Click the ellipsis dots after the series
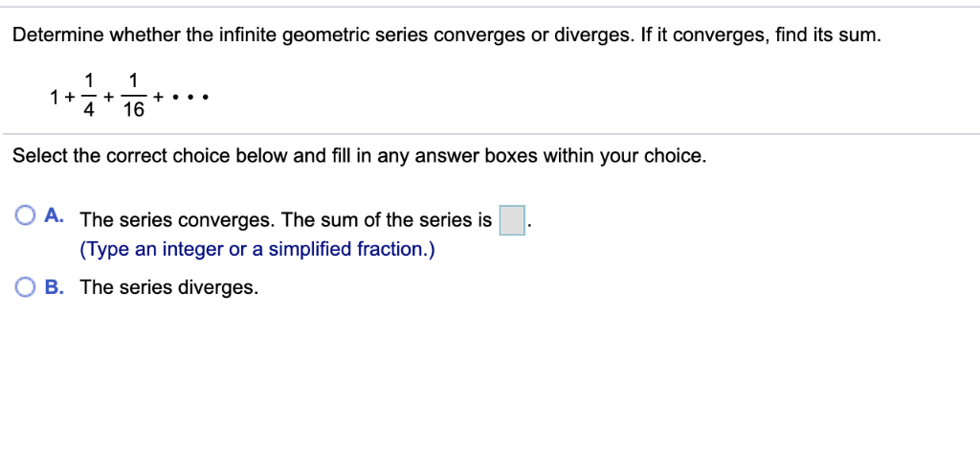 191,98
